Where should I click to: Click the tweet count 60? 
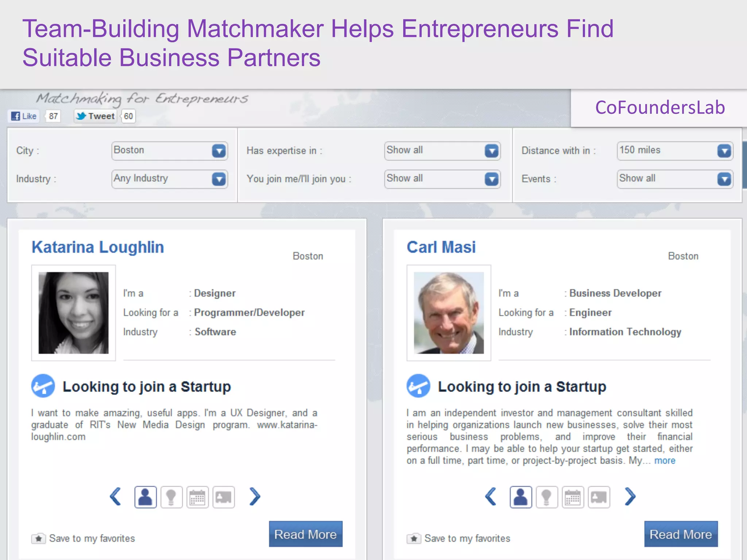pos(128,116)
